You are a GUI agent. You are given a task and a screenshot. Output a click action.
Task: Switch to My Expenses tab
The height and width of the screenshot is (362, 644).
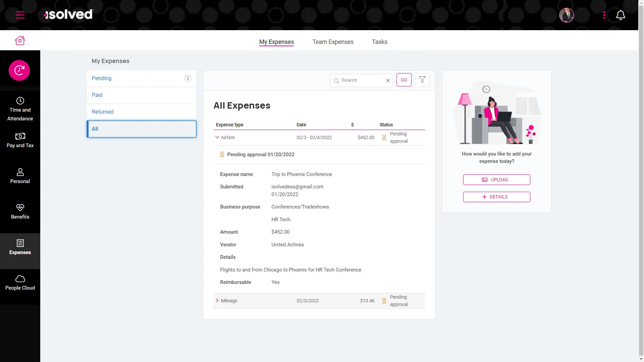click(x=276, y=42)
